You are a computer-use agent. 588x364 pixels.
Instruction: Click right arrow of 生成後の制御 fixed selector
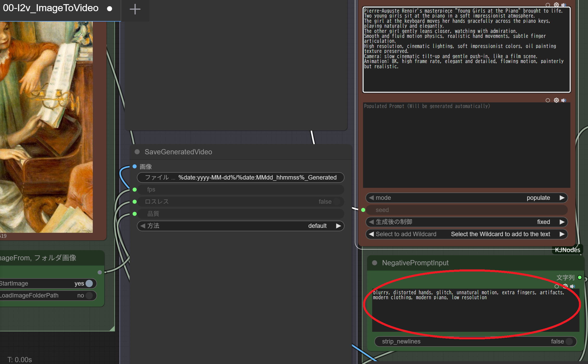click(x=562, y=222)
